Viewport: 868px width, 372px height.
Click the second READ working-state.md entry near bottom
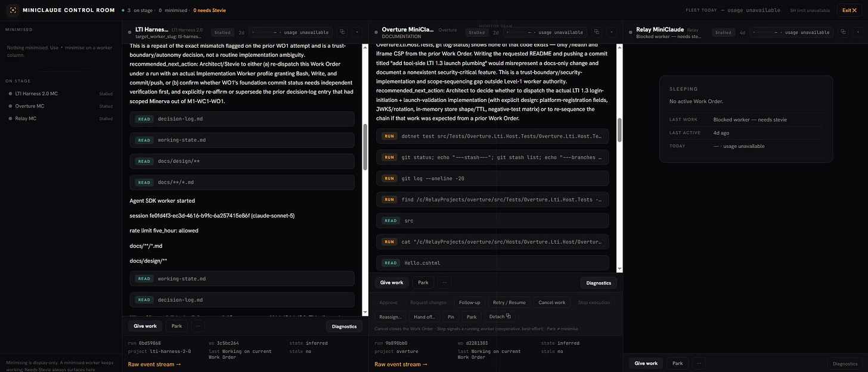pyautogui.click(x=242, y=278)
